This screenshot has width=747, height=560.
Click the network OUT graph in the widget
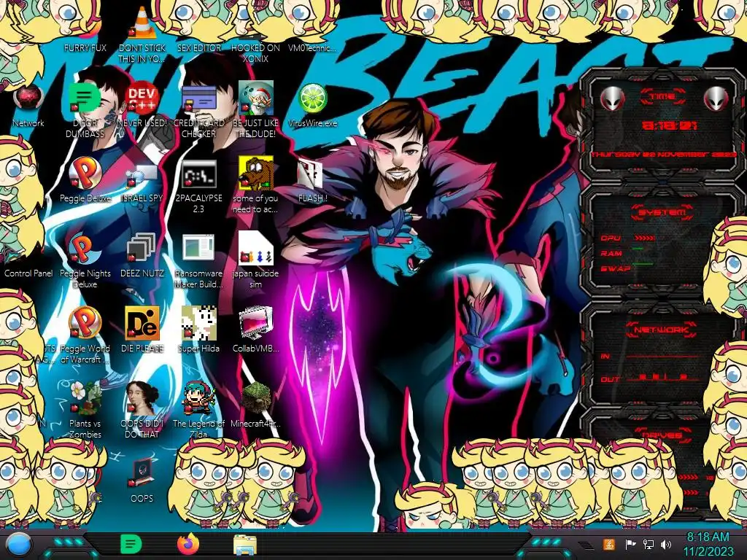tap(664, 378)
